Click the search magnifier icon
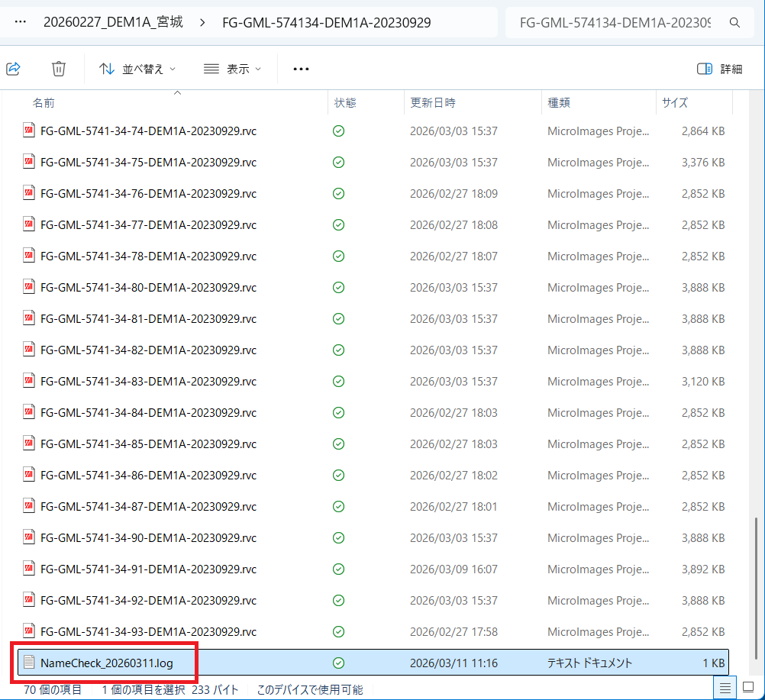 tap(734, 23)
